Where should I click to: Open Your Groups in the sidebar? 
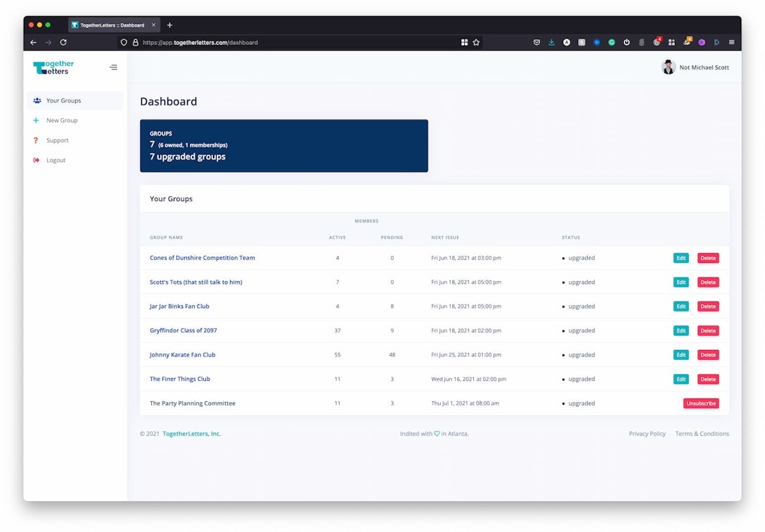[63, 100]
